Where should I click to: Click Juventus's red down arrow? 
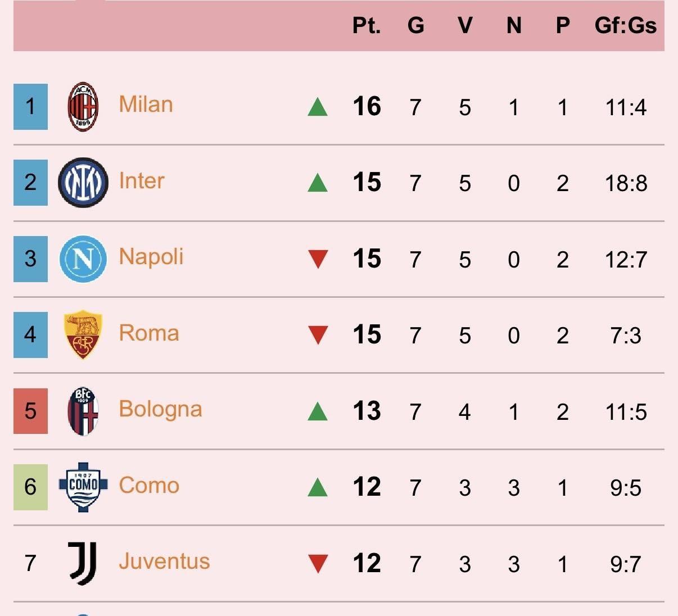[x=318, y=563]
